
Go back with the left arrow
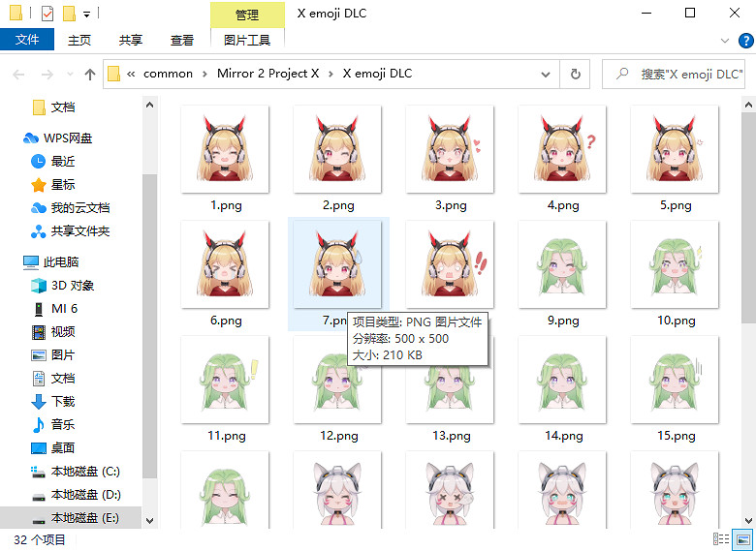[x=18, y=75]
